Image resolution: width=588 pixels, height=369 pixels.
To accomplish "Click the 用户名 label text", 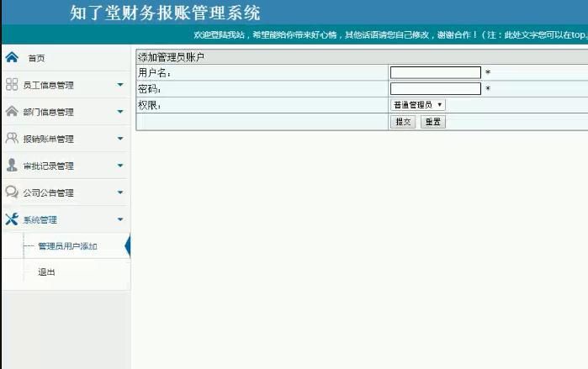I will [x=154, y=72].
